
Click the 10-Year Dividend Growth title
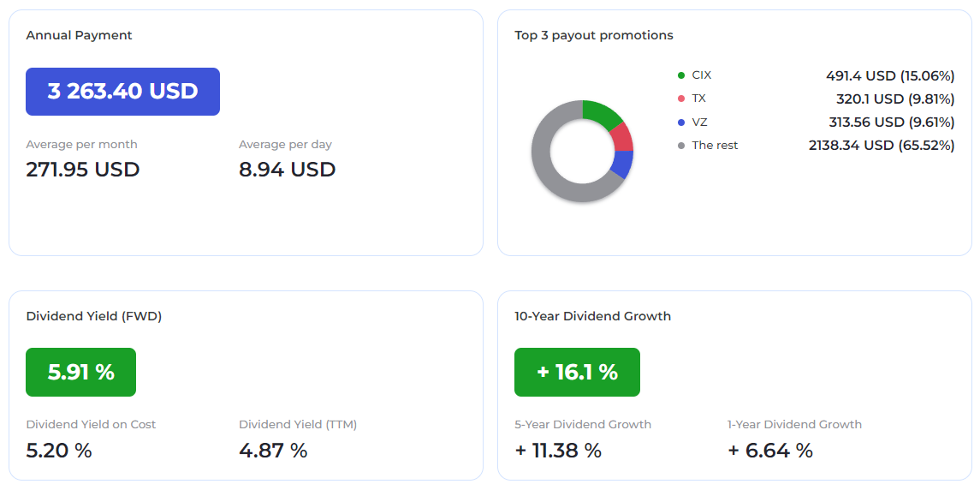click(x=592, y=316)
